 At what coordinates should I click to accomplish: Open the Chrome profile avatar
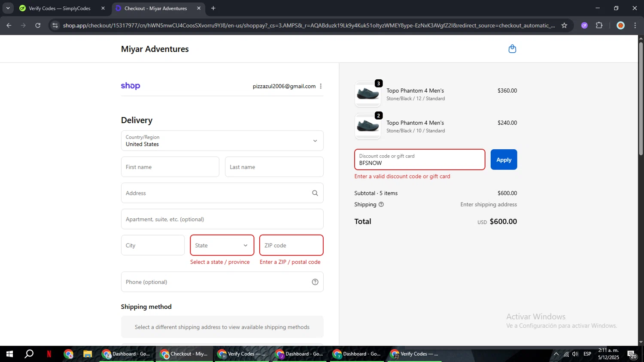[x=620, y=25]
